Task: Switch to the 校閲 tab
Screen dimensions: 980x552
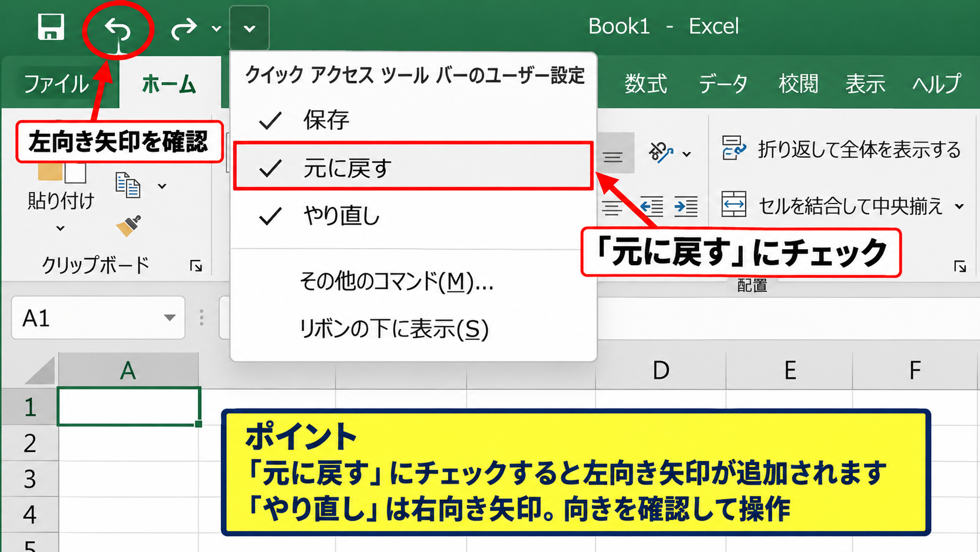Action: click(x=798, y=84)
